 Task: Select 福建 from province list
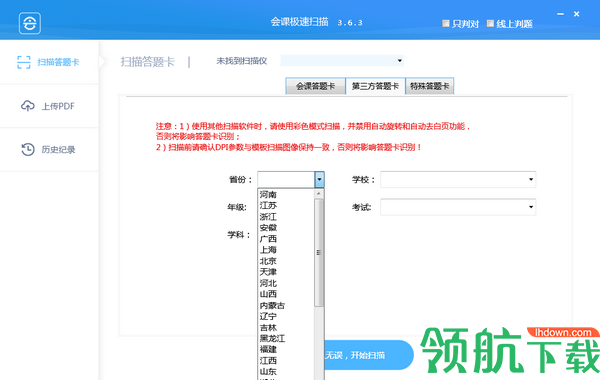pos(286,349)
